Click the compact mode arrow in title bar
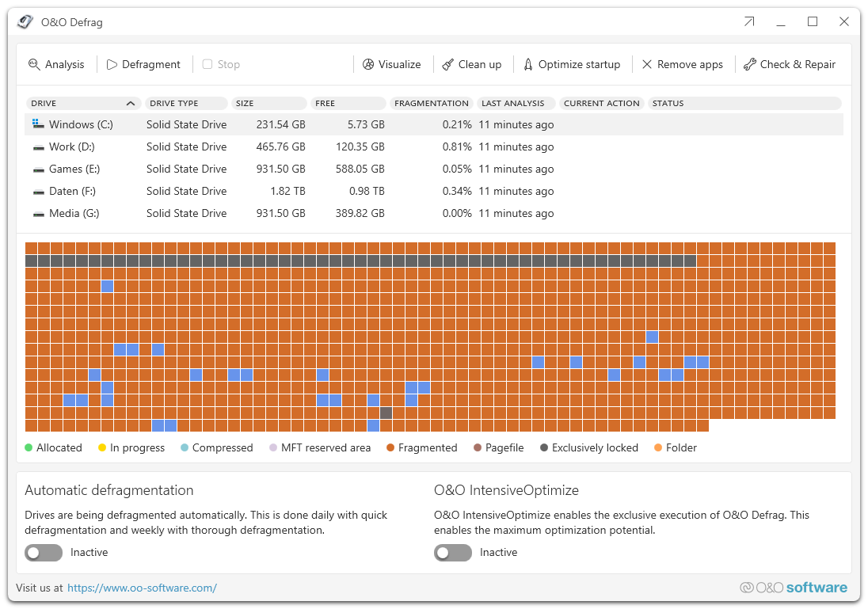The width and height of the screenshot is (868, 609). click(749, 22)
